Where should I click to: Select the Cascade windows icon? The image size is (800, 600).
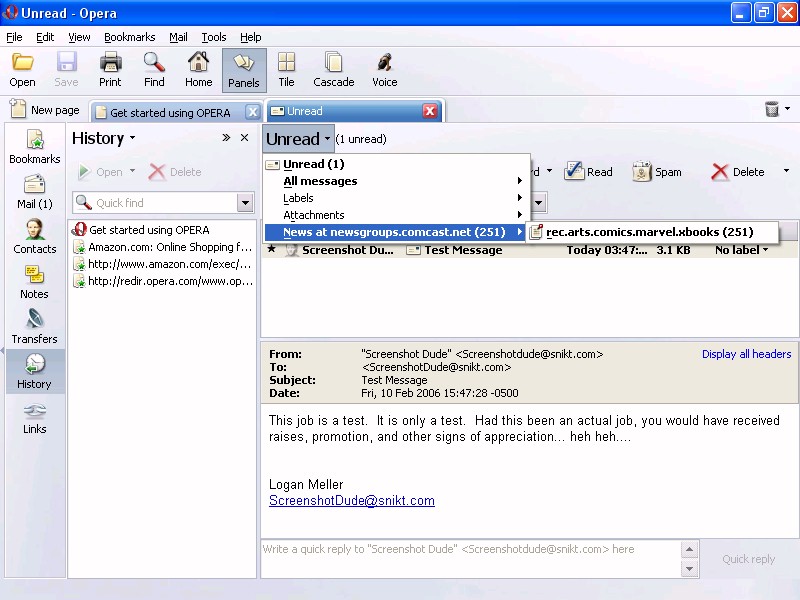coord(333,70)
